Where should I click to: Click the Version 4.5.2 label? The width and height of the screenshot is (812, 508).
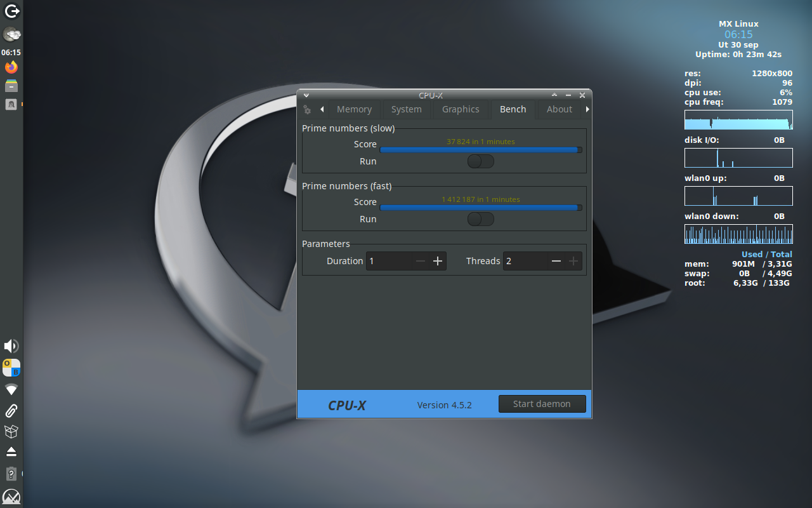point(444,405)
